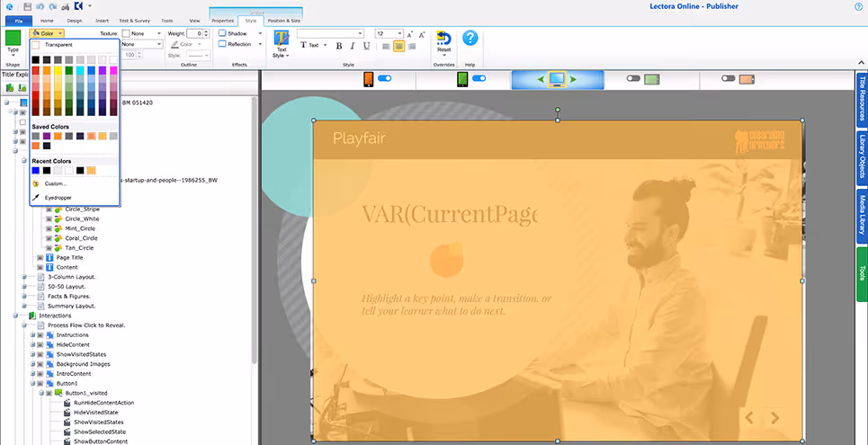Switch to the Insert ribbon tab
The image size is (868, 445).
click(102, 21)
